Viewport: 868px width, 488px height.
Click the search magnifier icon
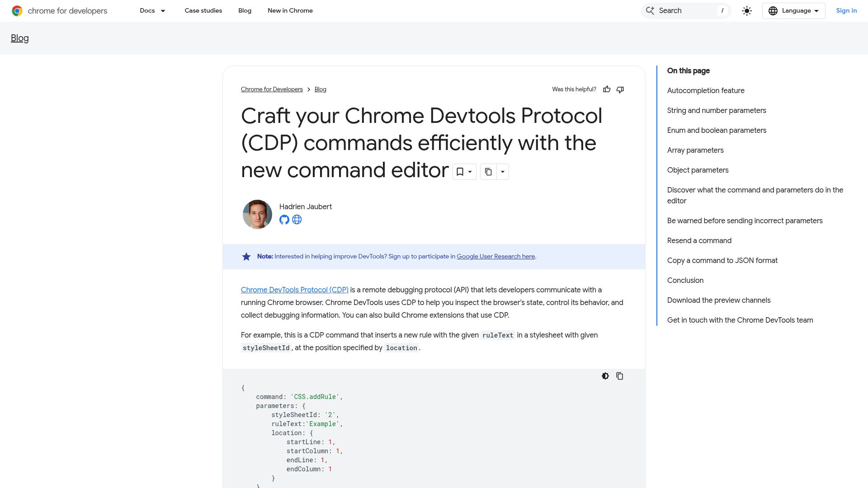click(650, 11)
